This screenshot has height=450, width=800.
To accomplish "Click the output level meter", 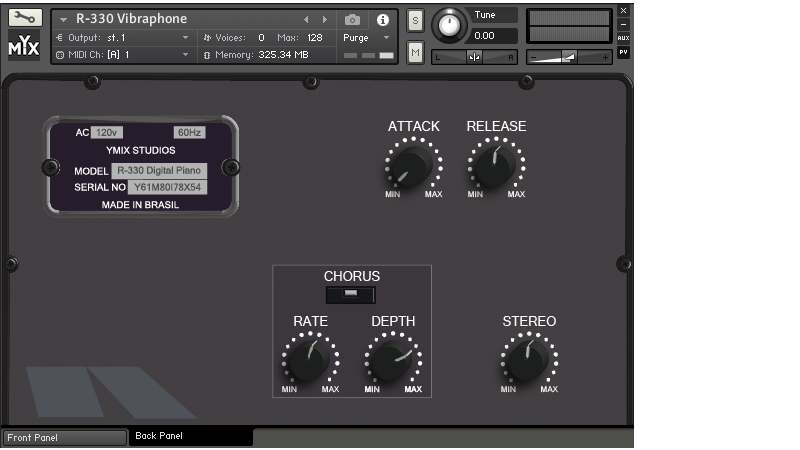I will pos(569,26).
